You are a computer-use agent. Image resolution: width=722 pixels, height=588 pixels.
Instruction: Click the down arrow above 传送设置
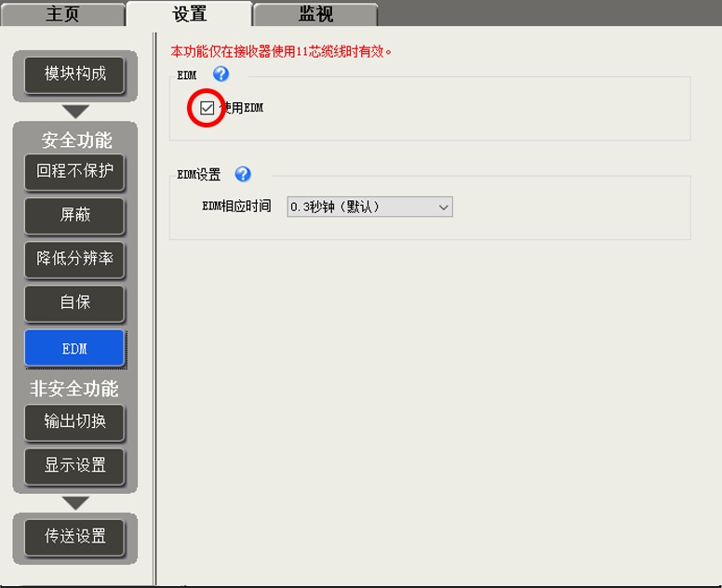pos(75,502)
